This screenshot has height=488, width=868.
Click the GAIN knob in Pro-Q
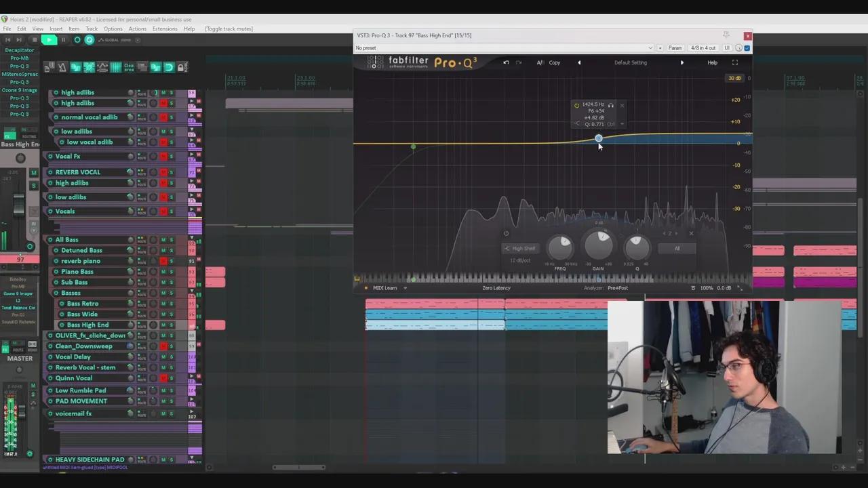[x=598, y=245]
